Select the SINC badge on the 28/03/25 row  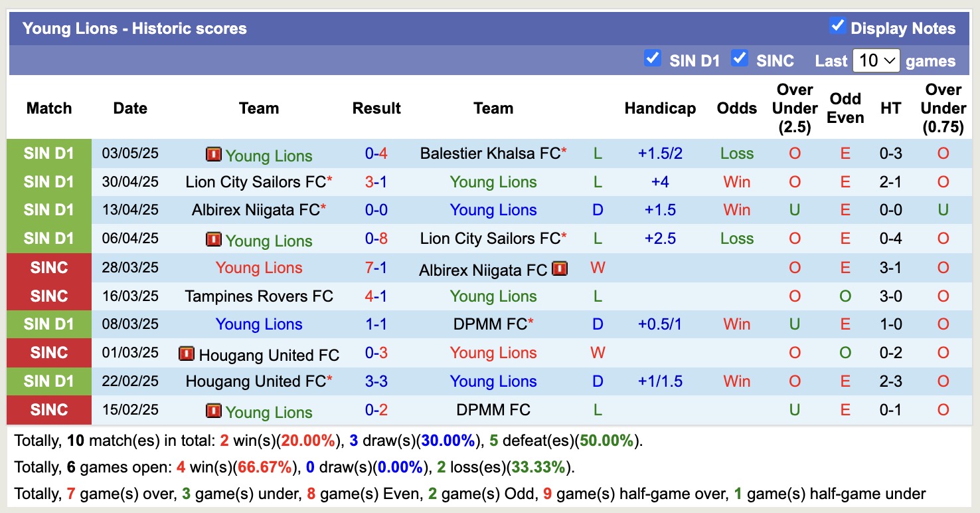48,268
